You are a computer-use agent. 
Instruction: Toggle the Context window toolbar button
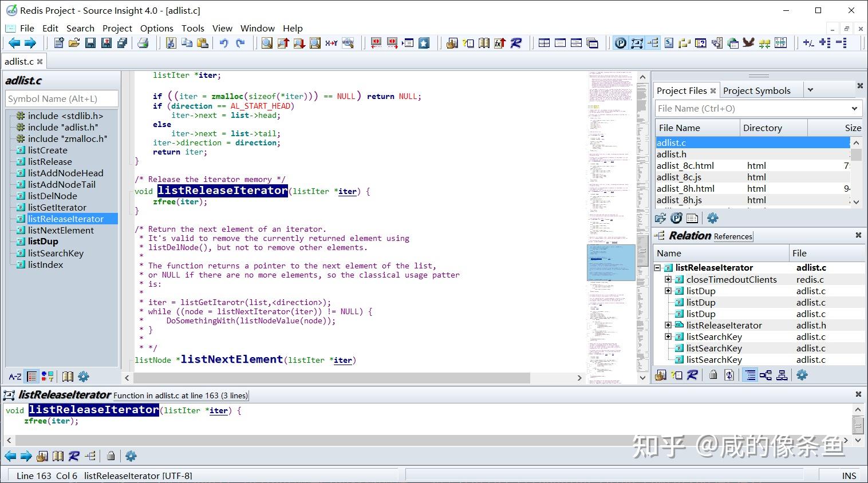[x=637, y=43]
